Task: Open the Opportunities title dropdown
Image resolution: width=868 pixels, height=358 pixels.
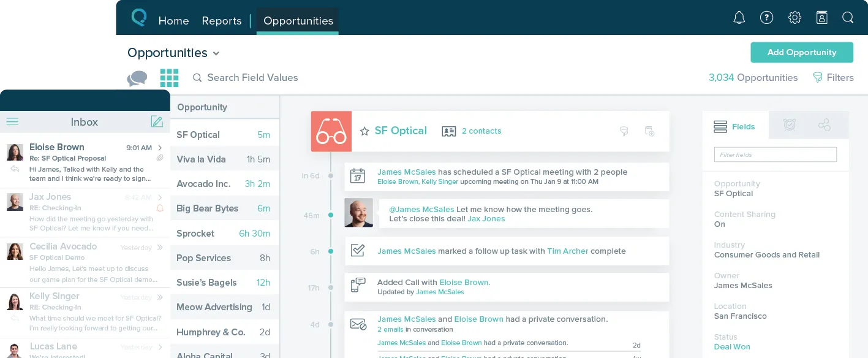Action: [x=216, y=54]
